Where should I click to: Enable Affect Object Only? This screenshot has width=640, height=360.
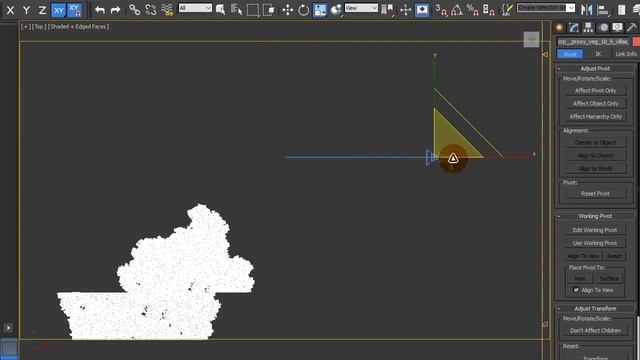coord(596,104)
